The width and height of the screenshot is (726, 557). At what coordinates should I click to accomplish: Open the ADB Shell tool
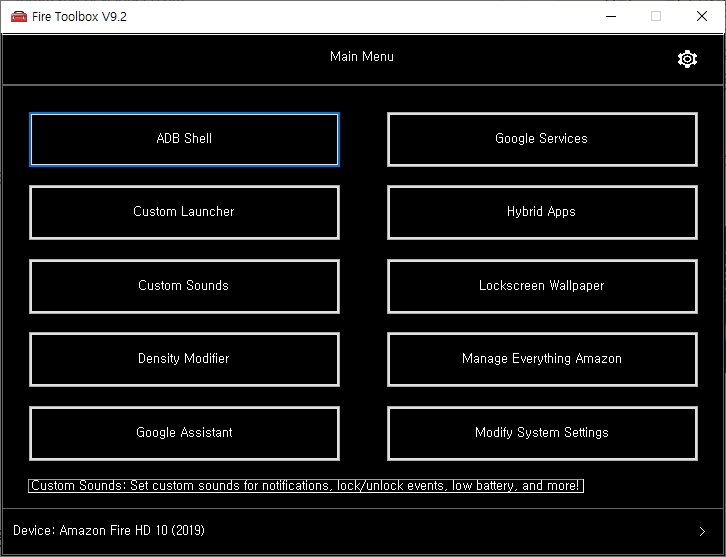[184, 139]
